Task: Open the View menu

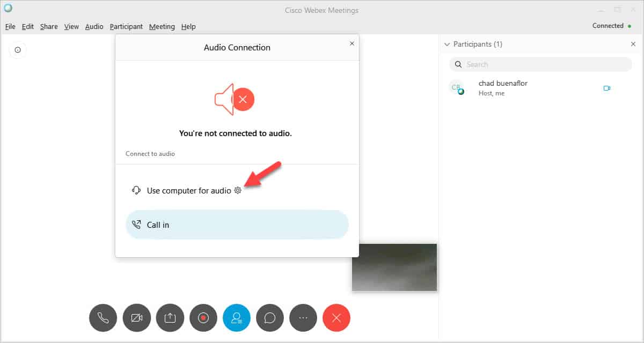Action: pyautogui.click(x=71, y=26)
